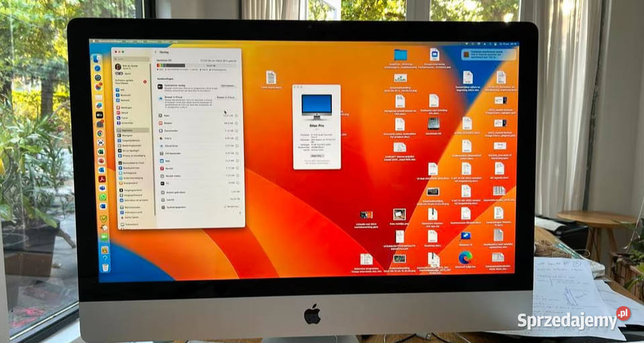
Task: Open WhatsApp in the Dock
Action: (103, 198)
